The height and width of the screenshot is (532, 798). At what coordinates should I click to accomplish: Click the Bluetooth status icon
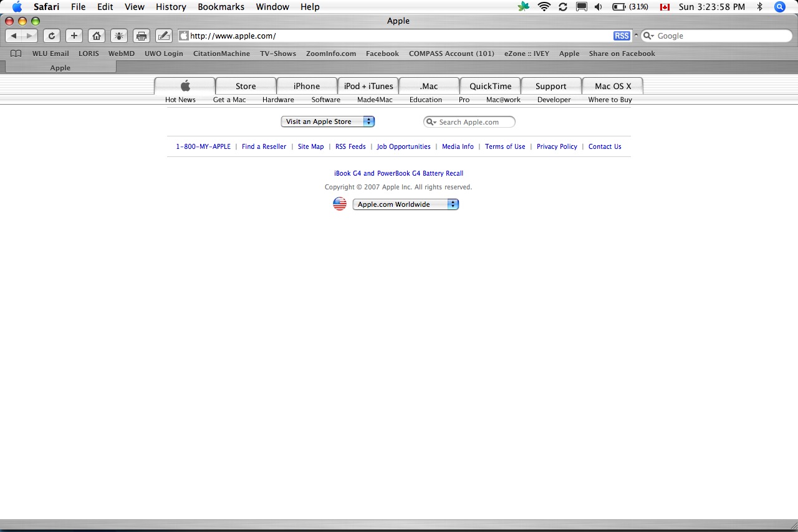759,7
